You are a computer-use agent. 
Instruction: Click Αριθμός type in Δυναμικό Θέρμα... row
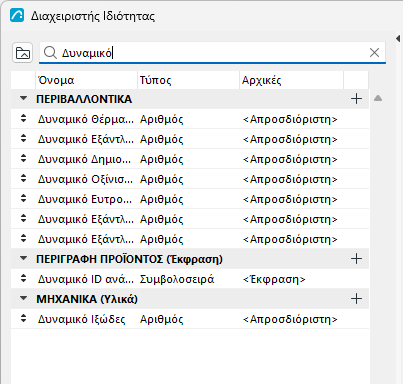(x=162, y=119)
